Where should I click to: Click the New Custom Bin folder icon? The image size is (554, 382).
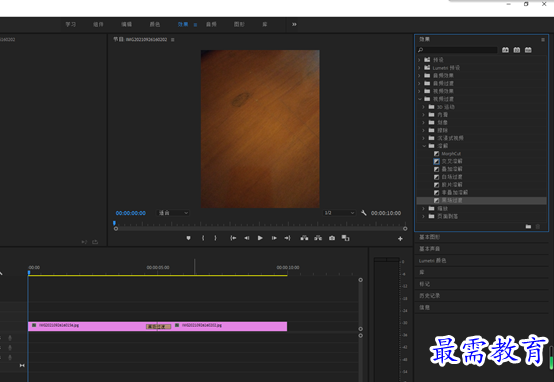[528, 227]
